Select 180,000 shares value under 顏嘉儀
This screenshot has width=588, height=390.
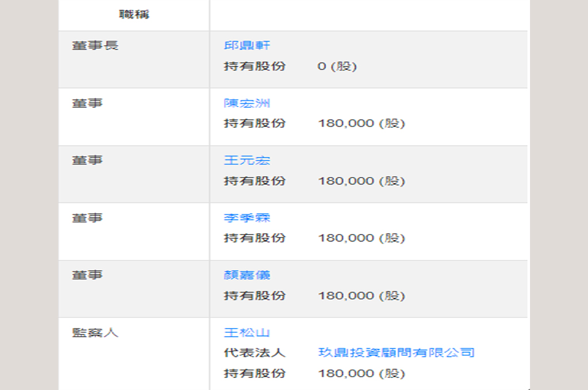[x=361, y=296]
